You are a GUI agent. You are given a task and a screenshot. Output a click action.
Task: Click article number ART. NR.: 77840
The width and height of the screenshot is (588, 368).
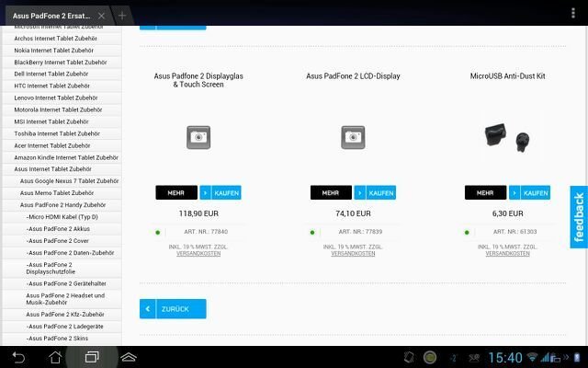click(x=206, y=232)
